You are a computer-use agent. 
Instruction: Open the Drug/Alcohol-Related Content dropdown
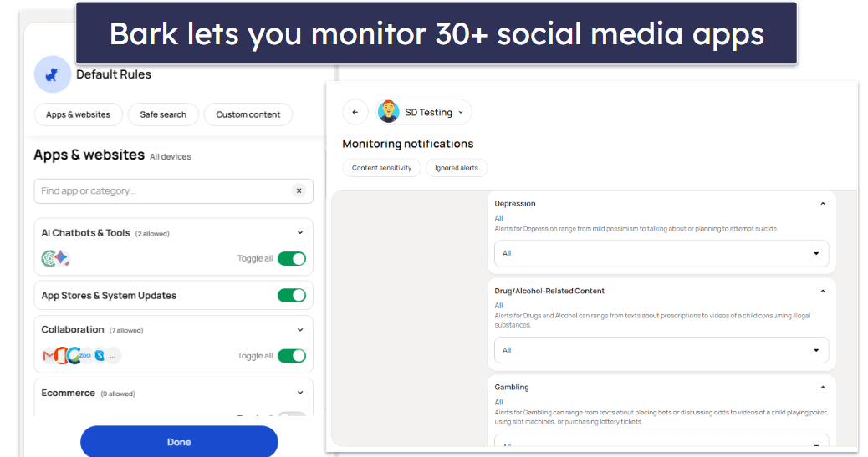pos(661,350)
